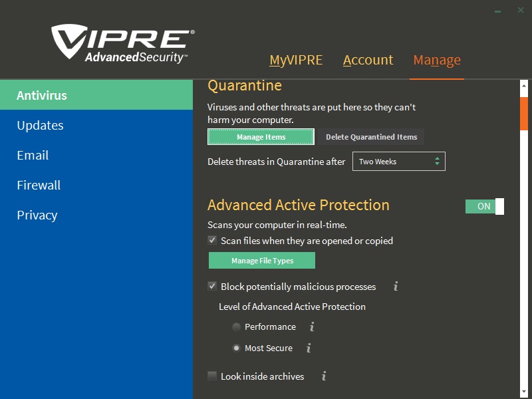The width and height of the screenshot is (532, 399).
Task: Show info for Performance protection level
Action: [x=312, y=327]
